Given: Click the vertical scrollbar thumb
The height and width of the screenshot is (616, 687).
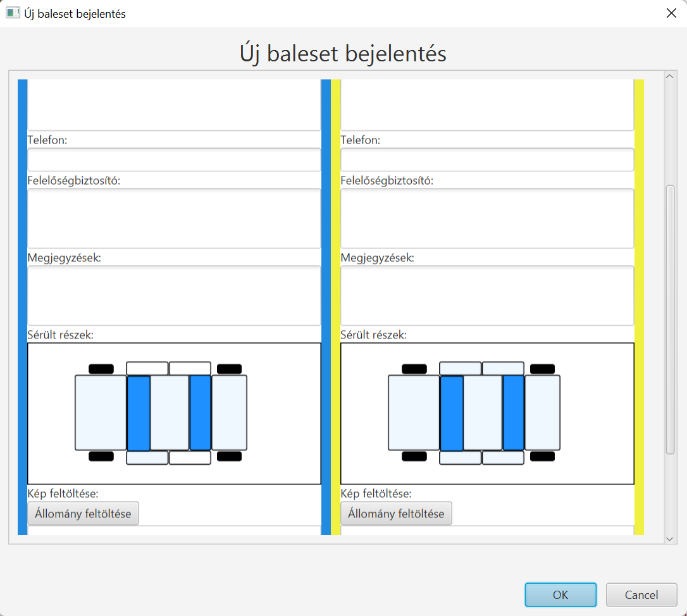Looking at the screenshot, I should click(670, 320).
